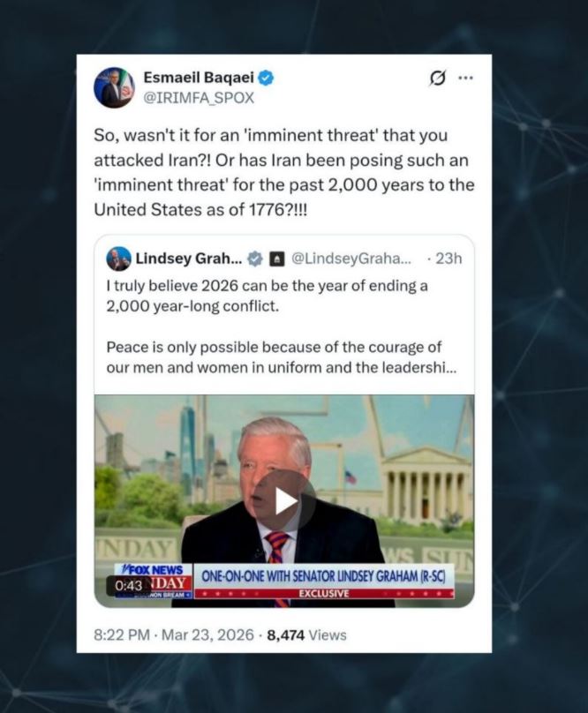Click the Esmaeil Baqaei display name
Viewport: 588px width, 713px height.
(x=199, y=78)
